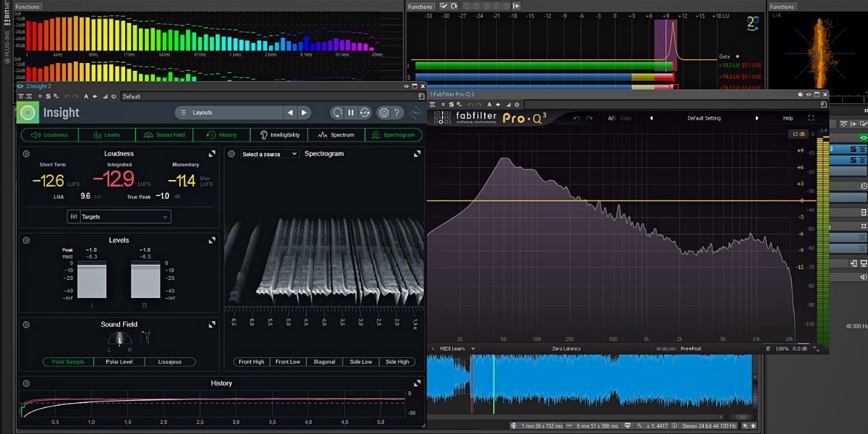Open the Targets dropdown in Loudness panel
Viewport: 868px width, 434px height.
[x=119, y=216]
